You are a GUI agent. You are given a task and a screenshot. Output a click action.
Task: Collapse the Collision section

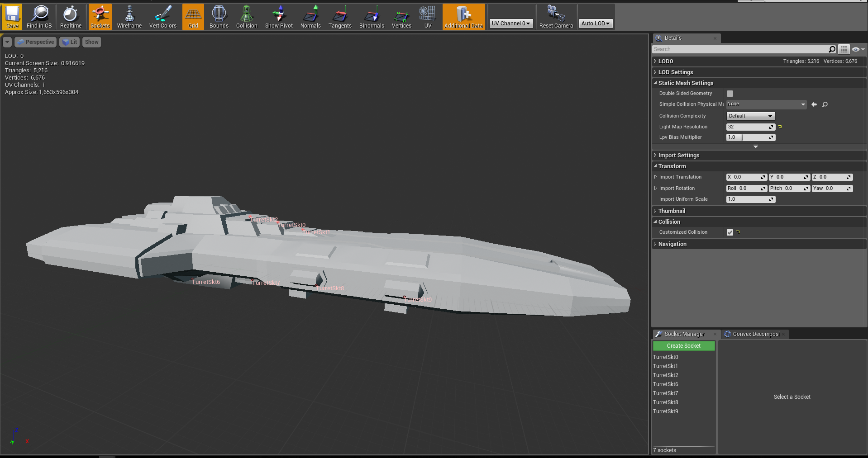[x=655, y=222]
